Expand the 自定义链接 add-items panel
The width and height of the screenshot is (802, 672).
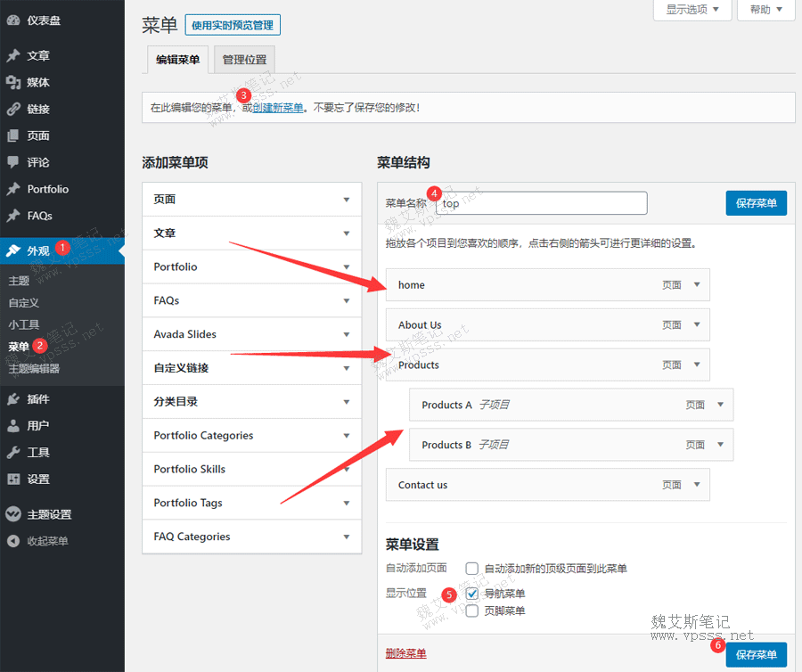pyautogui.click(x=346, y=368)
